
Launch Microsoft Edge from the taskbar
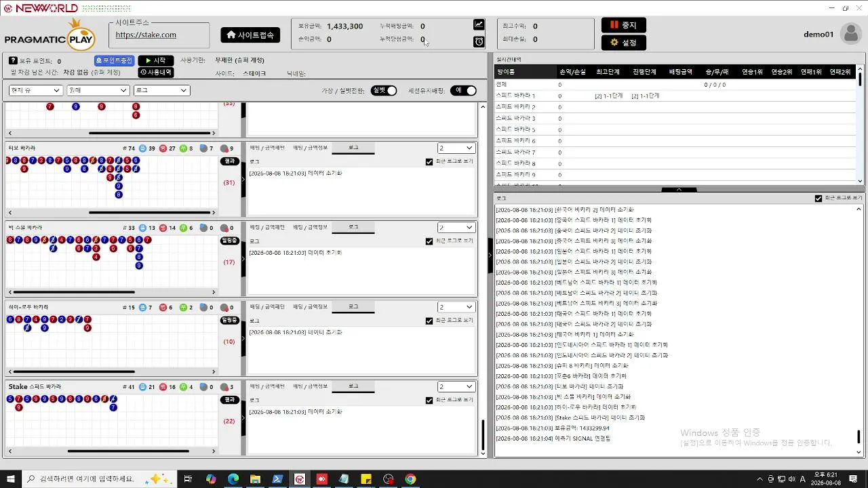[233, 479]
